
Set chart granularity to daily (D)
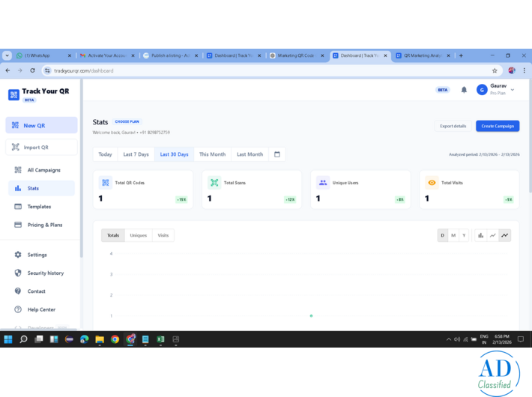tap(443, 235)
